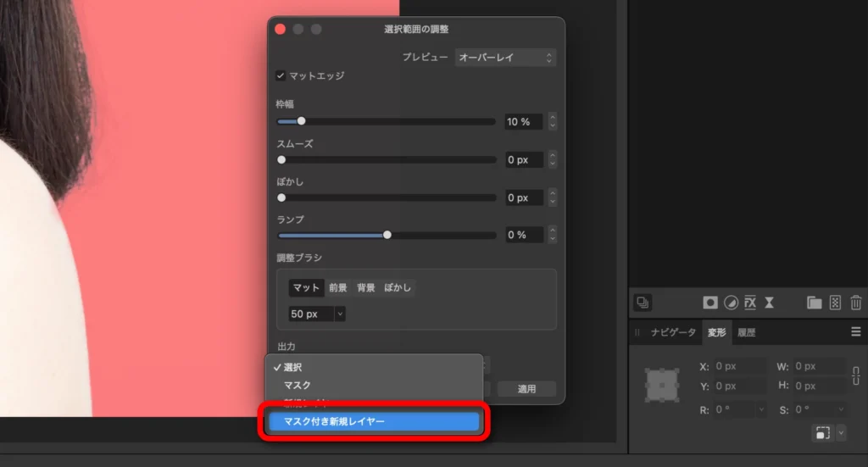Add a pixel layer using checkered icon
Image resolution: width=868 pixels, height=467 pixels.
coord(835,303)
